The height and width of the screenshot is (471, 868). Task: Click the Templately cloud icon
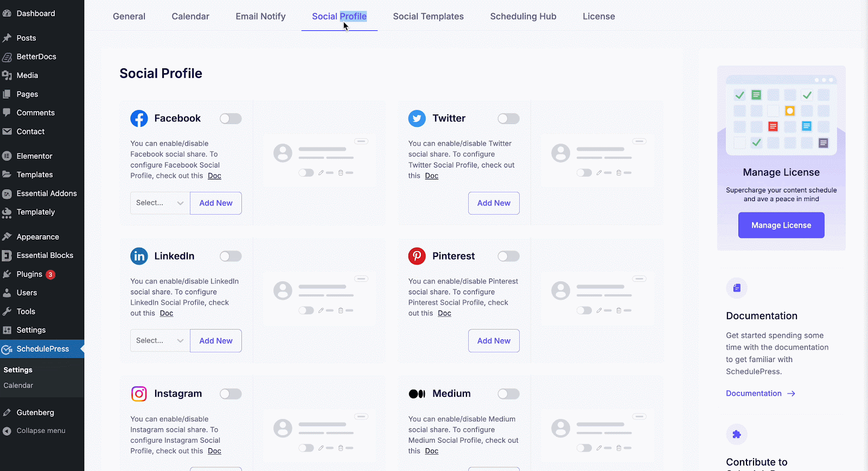point(7,212)
